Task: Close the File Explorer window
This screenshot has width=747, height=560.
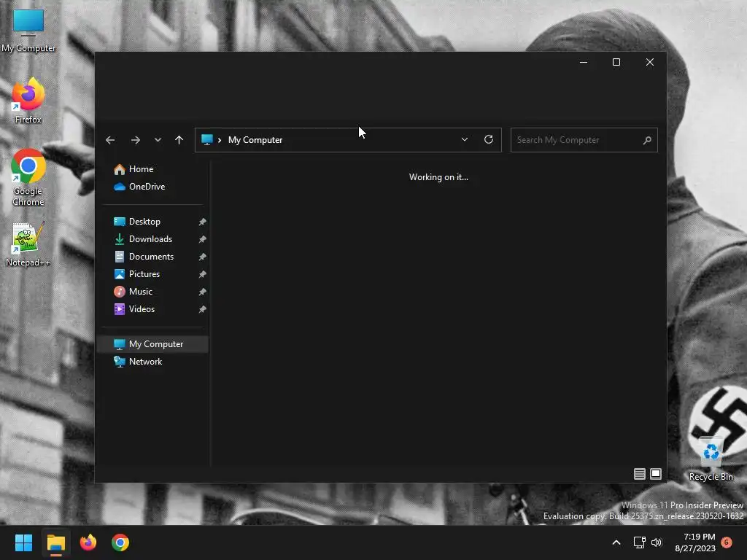Action: [650, 63]
